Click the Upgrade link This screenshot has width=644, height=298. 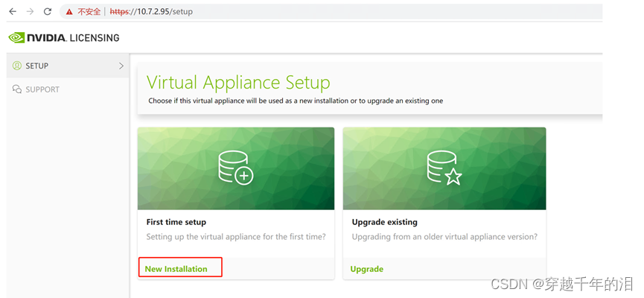[x=367, y=269]
